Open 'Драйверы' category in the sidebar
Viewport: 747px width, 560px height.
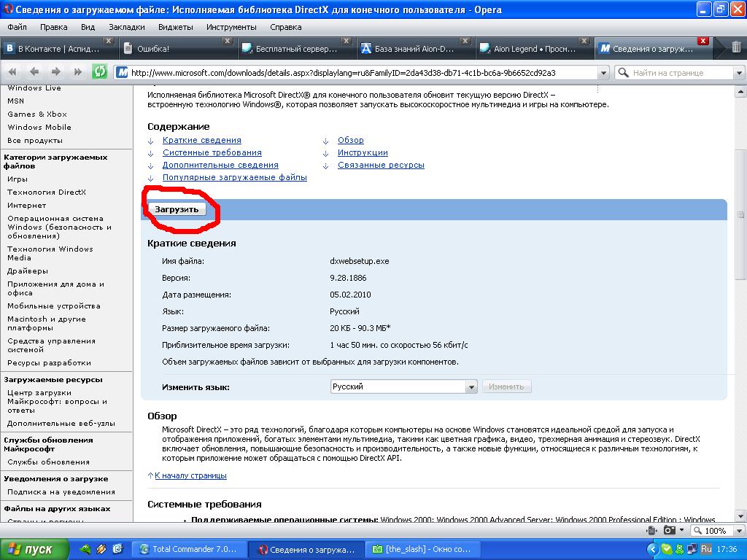[x=28, y=271]
